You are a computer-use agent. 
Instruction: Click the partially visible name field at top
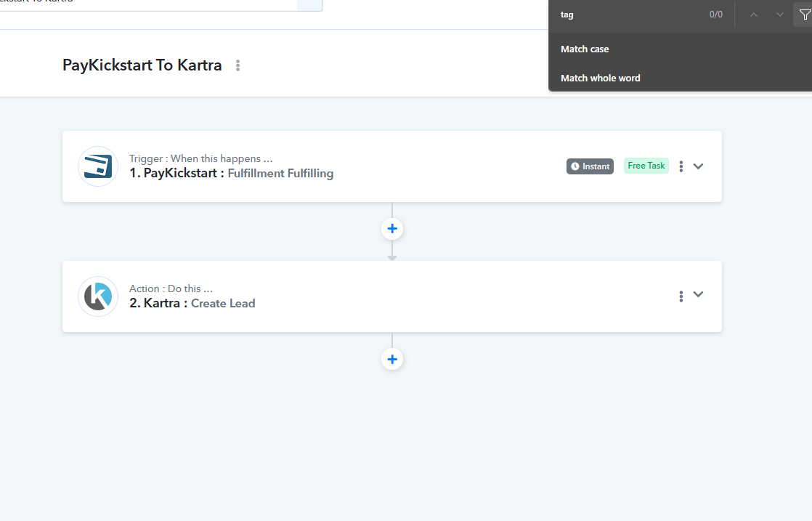[x=161, y=4]
